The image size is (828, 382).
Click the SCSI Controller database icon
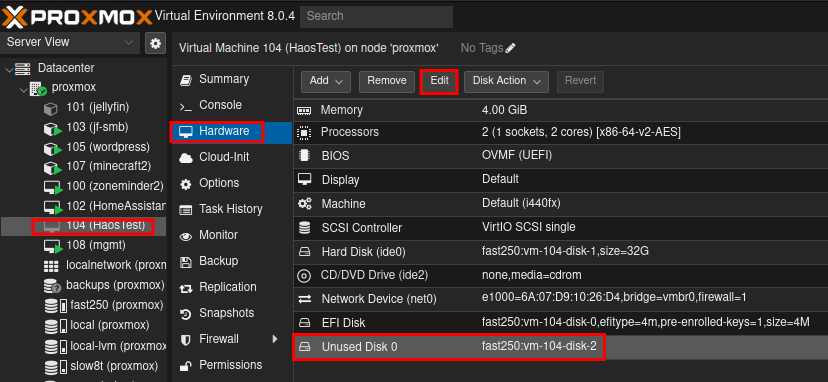pyautogui.click(x=305, y=228)
